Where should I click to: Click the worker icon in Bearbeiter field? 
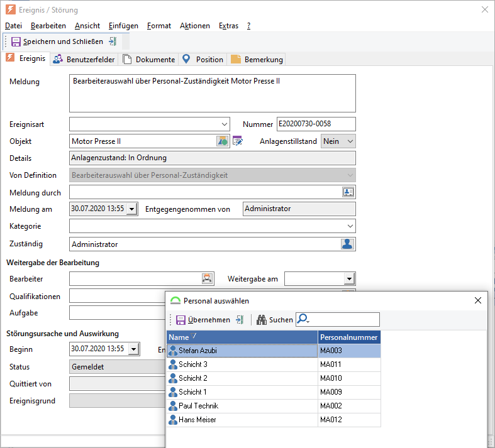coord(207,278)
